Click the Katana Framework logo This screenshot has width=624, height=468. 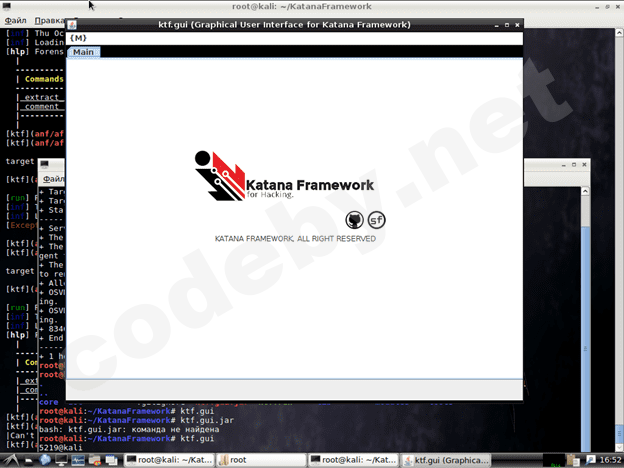pos(284,176)
